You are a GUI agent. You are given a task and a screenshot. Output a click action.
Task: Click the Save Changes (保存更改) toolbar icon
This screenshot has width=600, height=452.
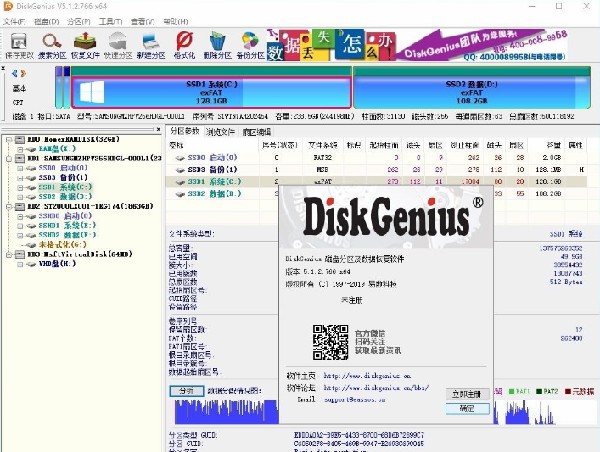pos(19,46)
